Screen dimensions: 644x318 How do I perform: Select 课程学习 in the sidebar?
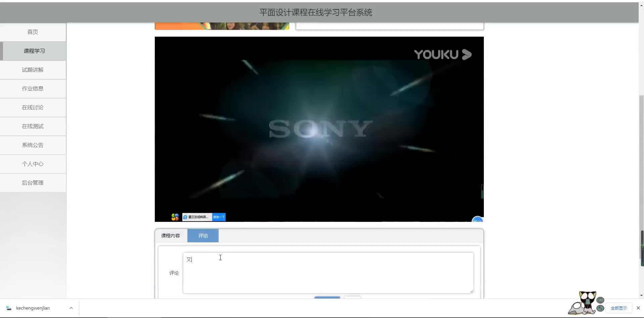point(33,51)
